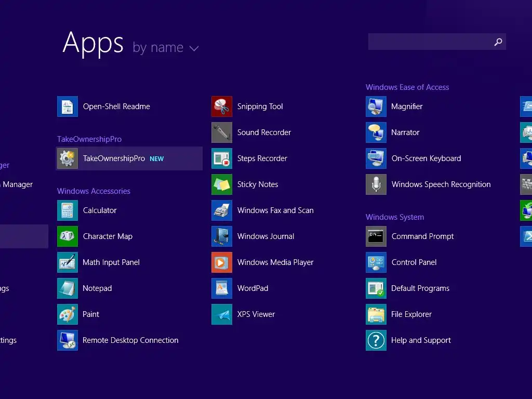Click the WordPad icon

tap(221, 288)
